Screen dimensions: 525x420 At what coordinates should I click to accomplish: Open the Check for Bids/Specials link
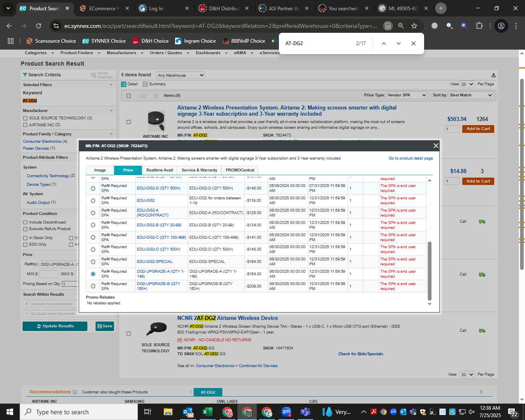361,354
